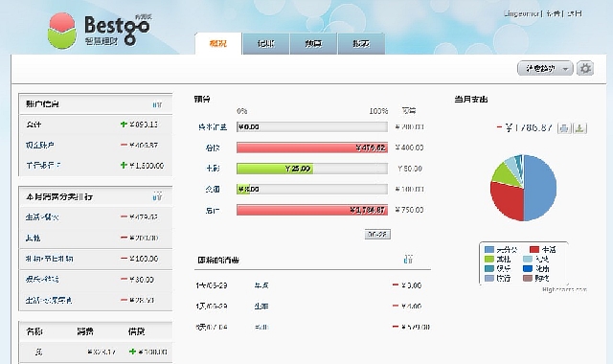Screen dimensions: 613x364
Task: Click the print icon beside ¥1786.87 total
Action: click(x=564, y=128)
